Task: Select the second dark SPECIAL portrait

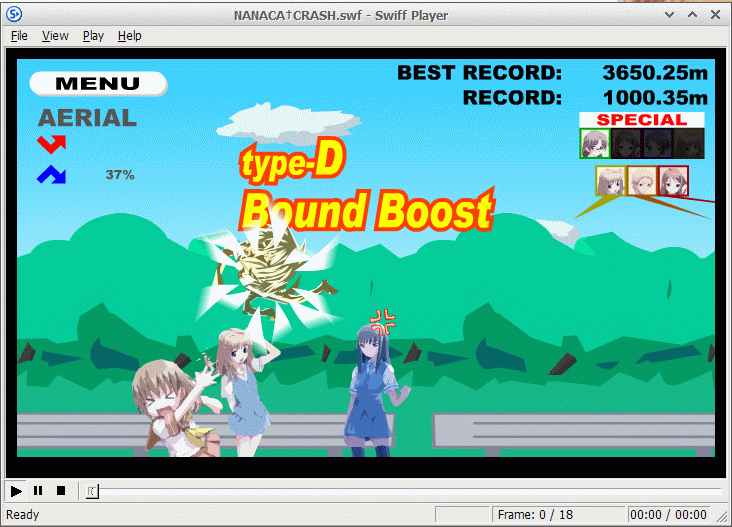Action: coord(626,143)
